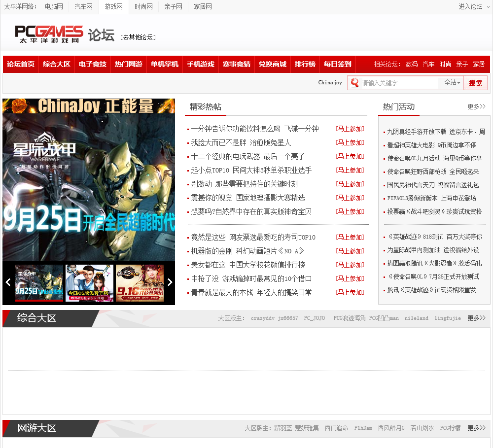The height and width of the screenshot is (448, 493).
Task: Open 单机掌机 nav item
Action: pyautogui.click(x=165, y=64)
